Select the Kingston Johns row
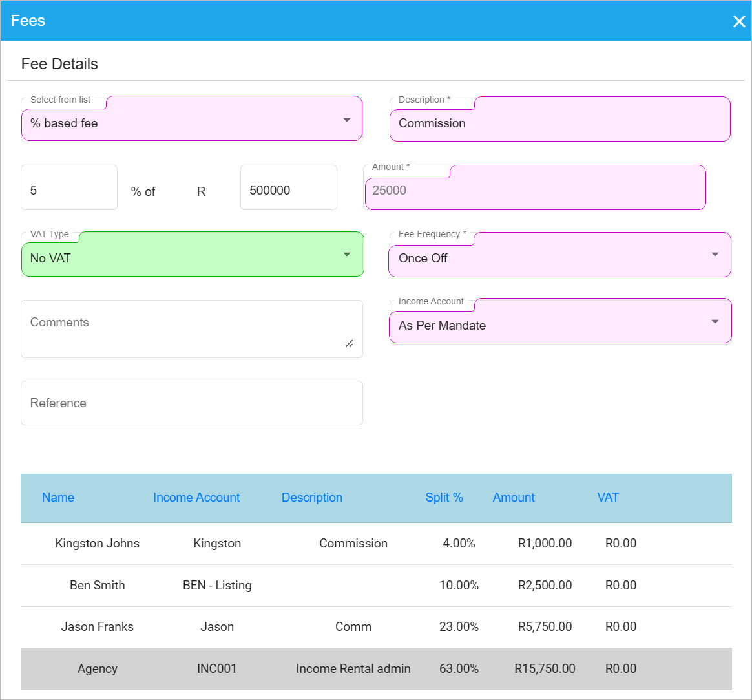Viewport: 752px width, 700px height. [98, 544]
